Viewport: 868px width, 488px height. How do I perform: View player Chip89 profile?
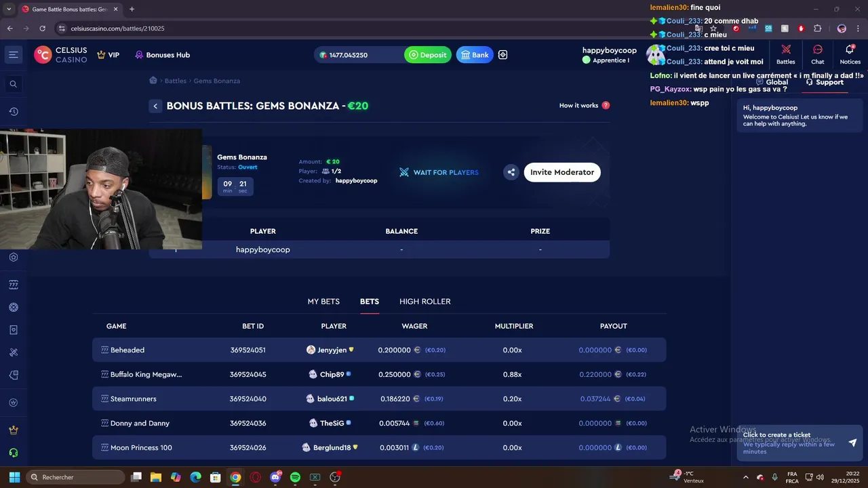(330, 374)
